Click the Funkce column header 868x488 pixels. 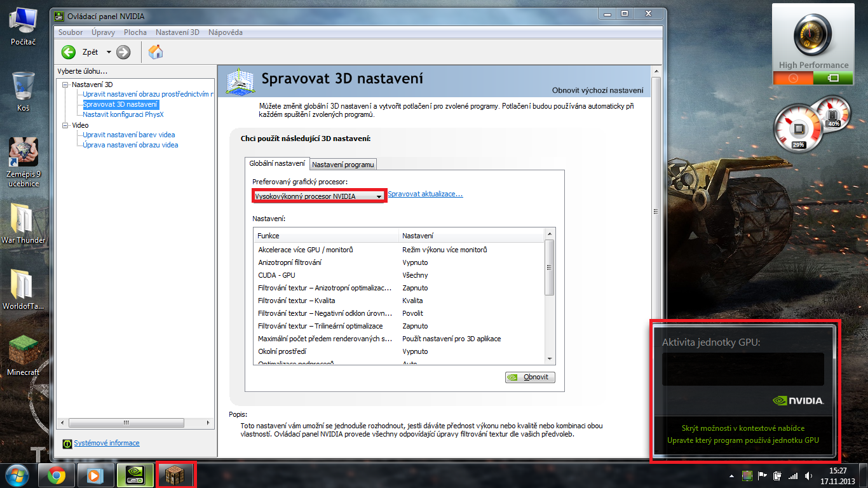[x=327, y=236]
